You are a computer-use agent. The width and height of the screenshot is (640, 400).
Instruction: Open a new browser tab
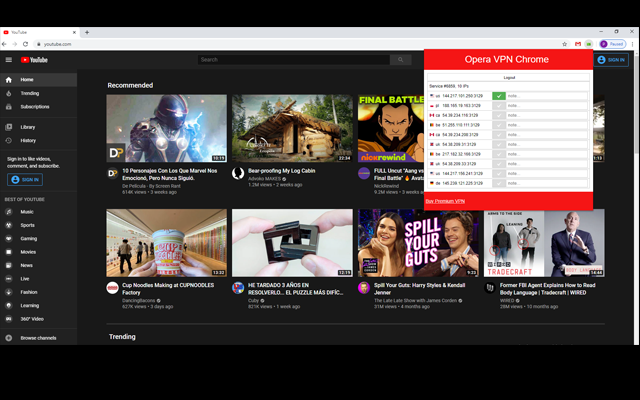(87, 32)
